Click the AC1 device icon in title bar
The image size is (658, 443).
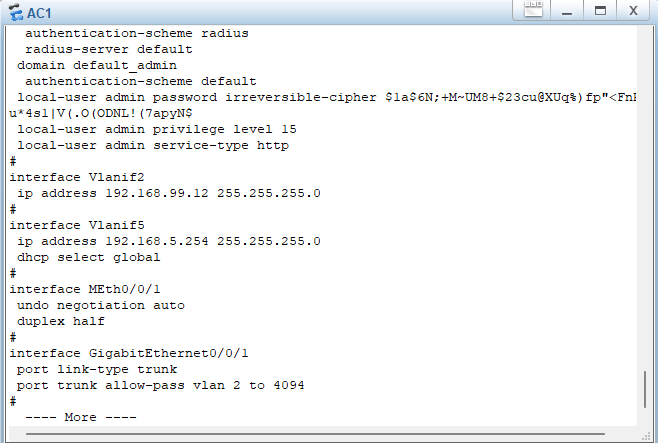pyautogui.click(x=14, y=12)
